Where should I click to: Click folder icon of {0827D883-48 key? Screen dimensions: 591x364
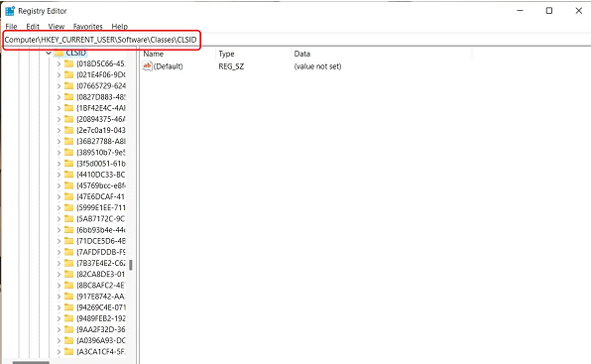pyautogui.click(x=69, y=97)
